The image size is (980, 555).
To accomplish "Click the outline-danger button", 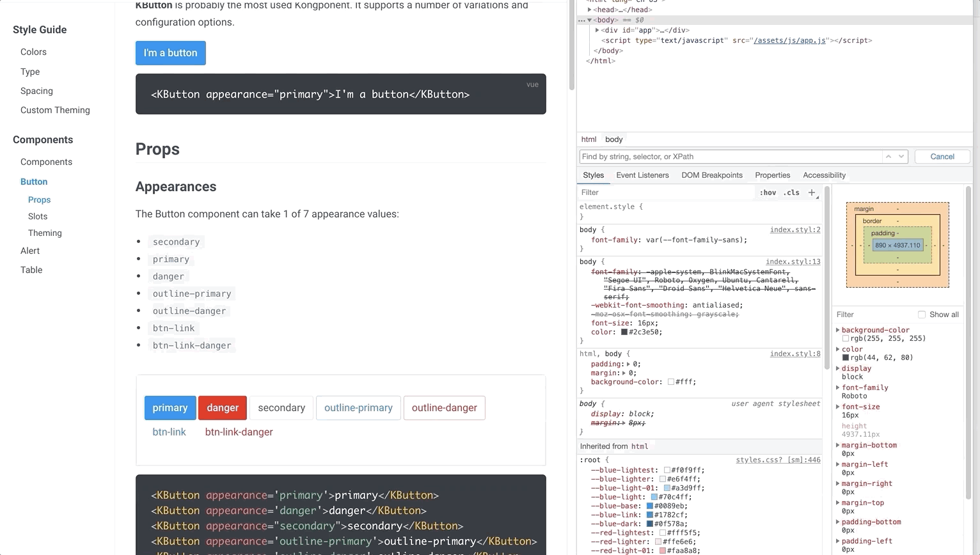I will click(445, 408).
